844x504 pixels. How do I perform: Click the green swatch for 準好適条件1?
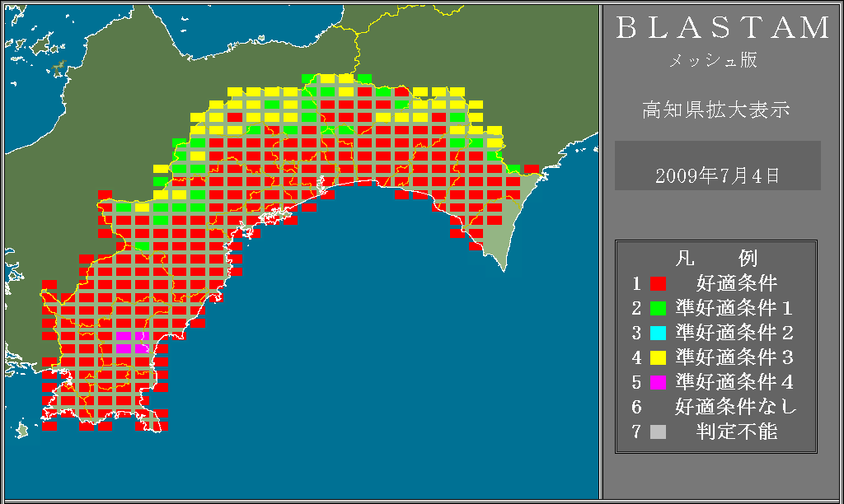coord(658,308)
